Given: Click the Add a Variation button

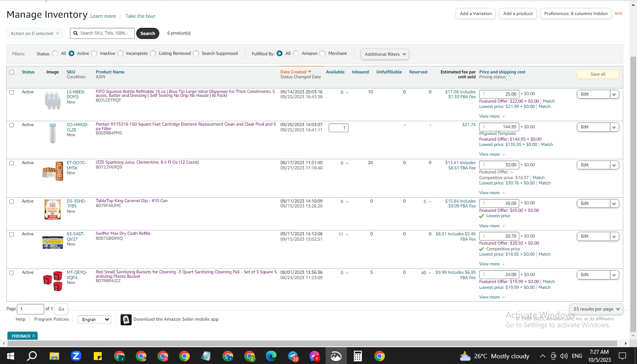Looking at the screenshot, I should click(x=476, y=14).
